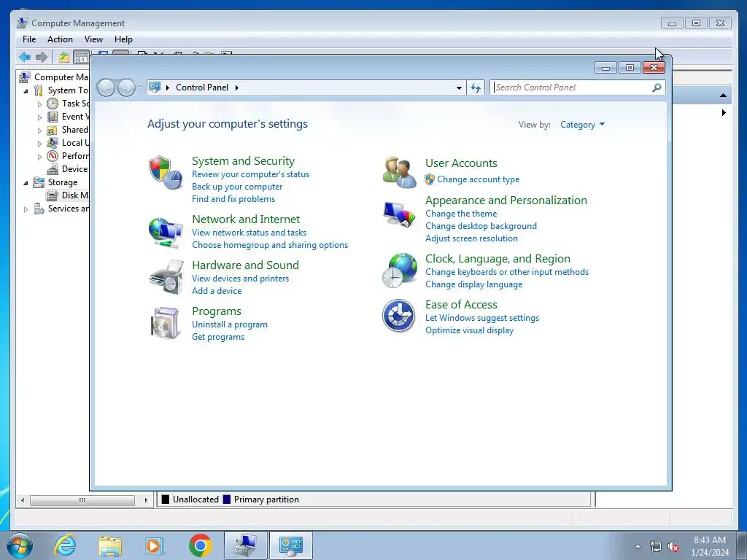Click the Search Control Panel input field
Viewport: 747px width, 560px height.
[x=572, y=87]
